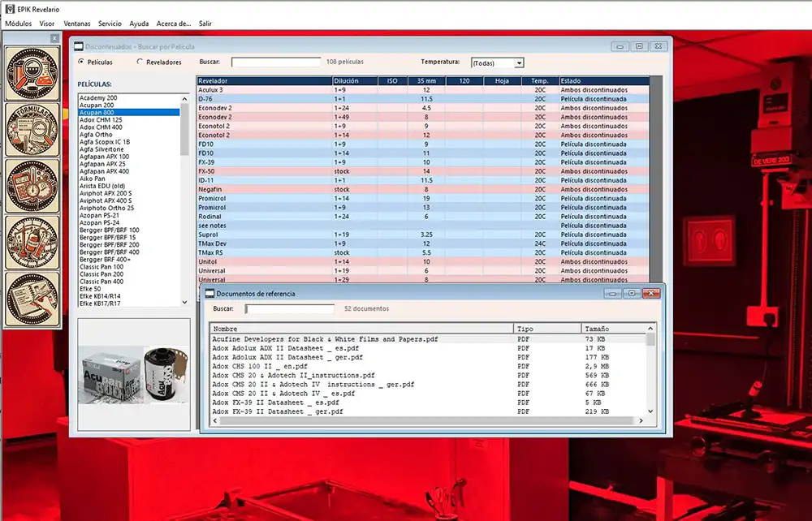
Task: Click the 'see notes' table row
Action: tap(422, 226)
